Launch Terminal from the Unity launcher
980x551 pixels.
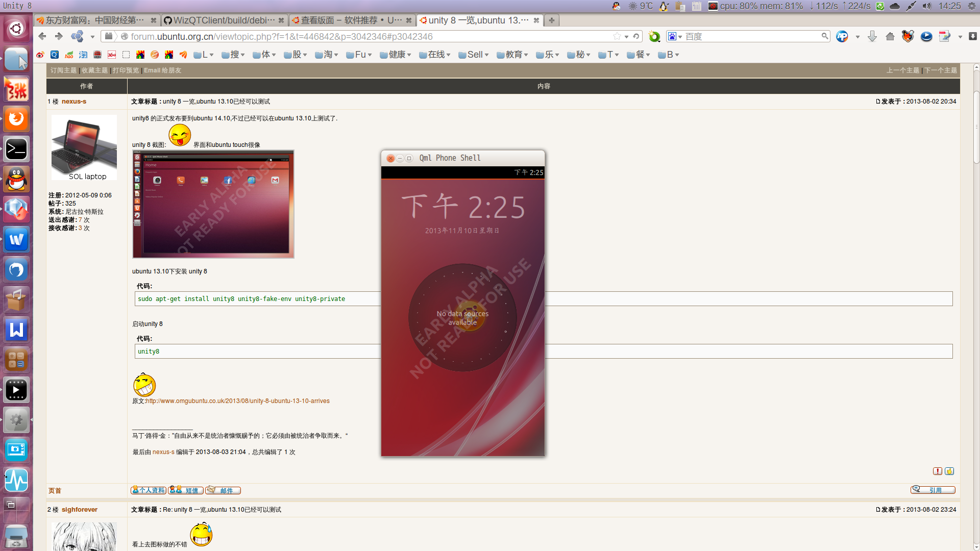coord(16,149)
